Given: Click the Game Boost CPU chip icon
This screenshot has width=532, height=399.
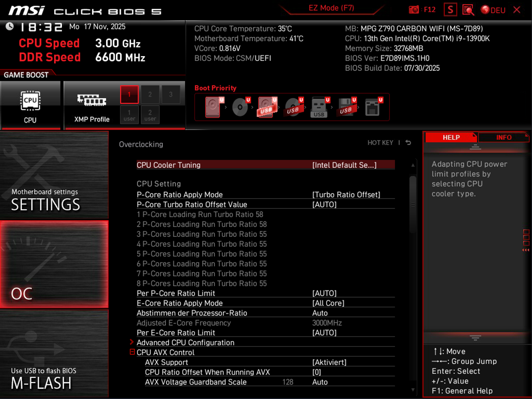Looking at the screenshot, I should (30, 101).
